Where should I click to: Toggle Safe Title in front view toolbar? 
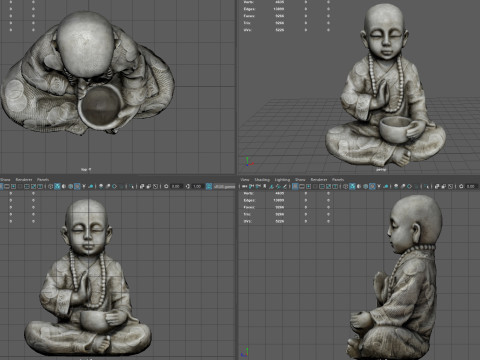click(40, 186)
